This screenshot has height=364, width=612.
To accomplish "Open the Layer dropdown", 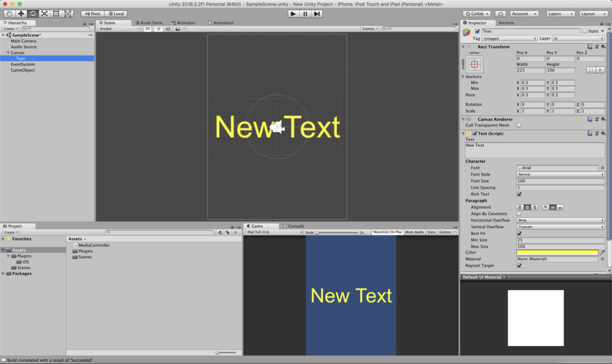I will pyautogui.click(x=579, y=39).
